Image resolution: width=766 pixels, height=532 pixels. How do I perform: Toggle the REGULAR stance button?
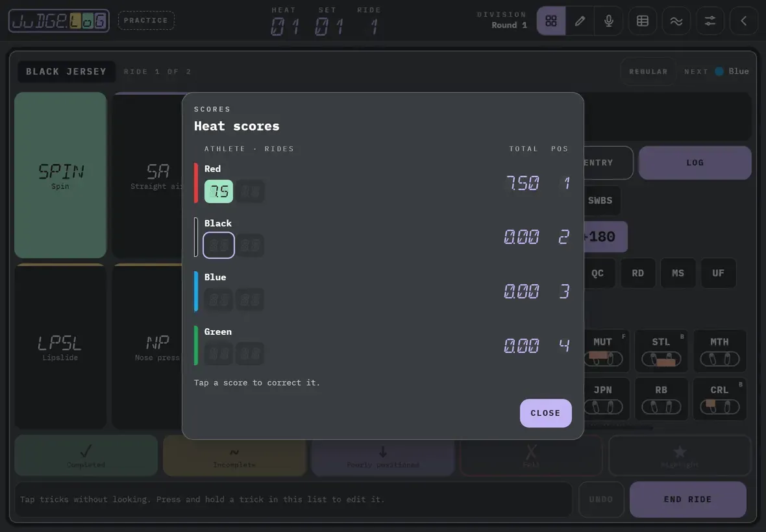coord(649,71)
